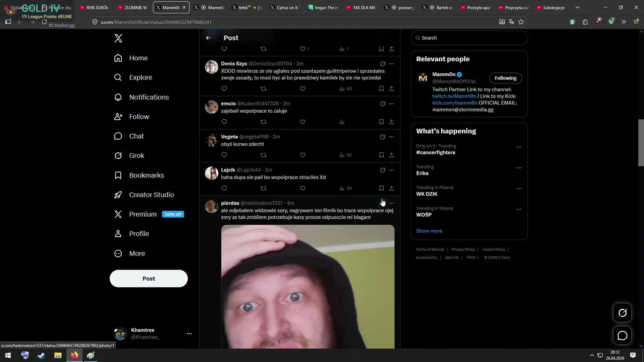Open Explore in the sidebar
Screen dimensions: 644x362
133,77
